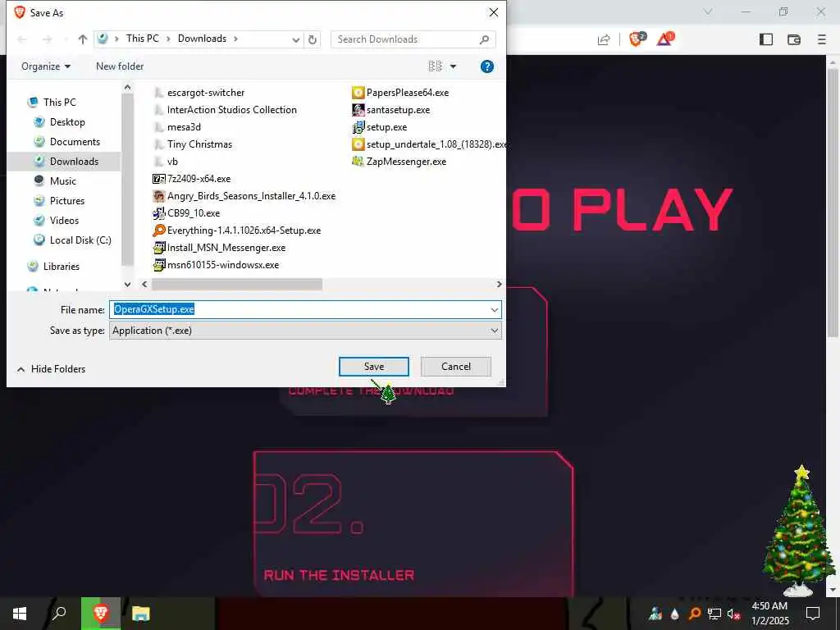Select the setup.exe file icon
Screen dimensions: 840x630
click(x=358, y=127)
